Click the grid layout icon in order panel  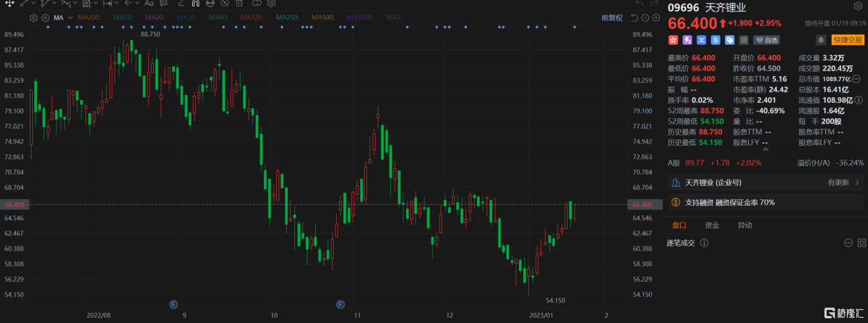(x=862, y=242)
